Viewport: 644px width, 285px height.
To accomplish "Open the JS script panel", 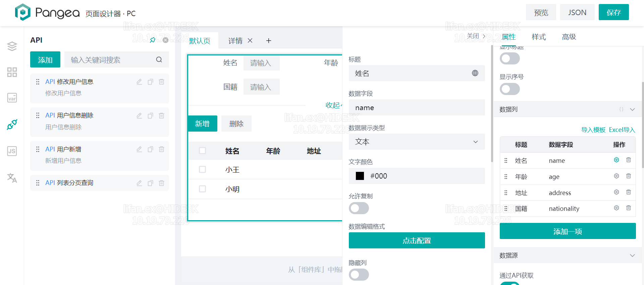I will pos(12,151).
